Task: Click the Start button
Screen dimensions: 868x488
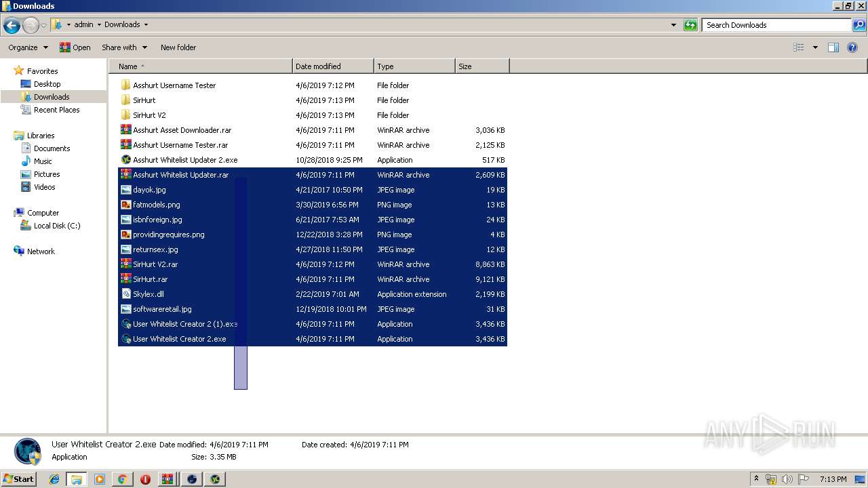Action: click(x=18, y=479)
